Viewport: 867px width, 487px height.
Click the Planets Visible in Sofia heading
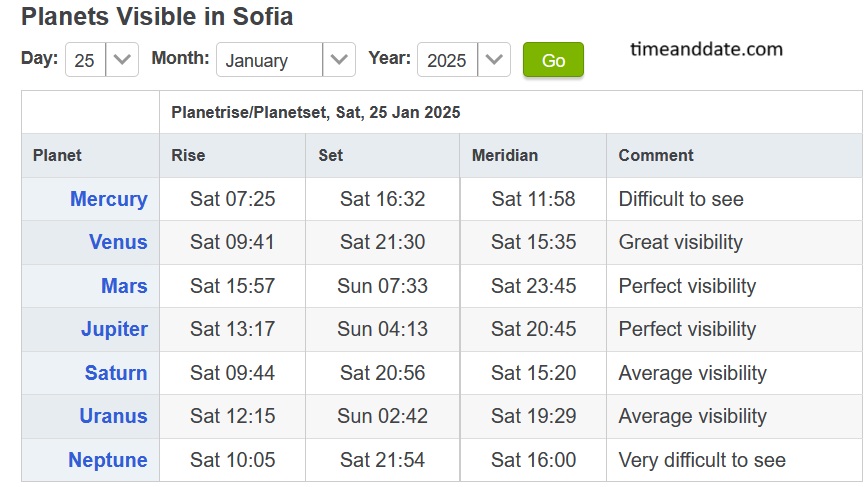click(157, 17)
